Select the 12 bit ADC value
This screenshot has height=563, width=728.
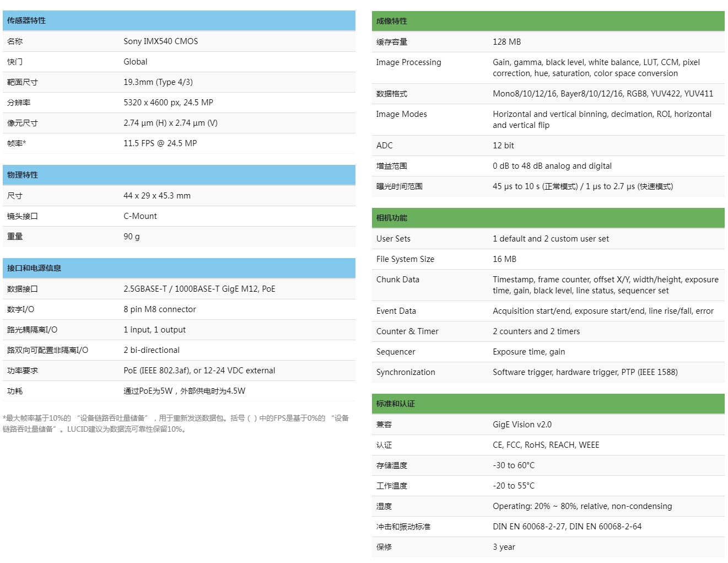(x=503, y=146)
